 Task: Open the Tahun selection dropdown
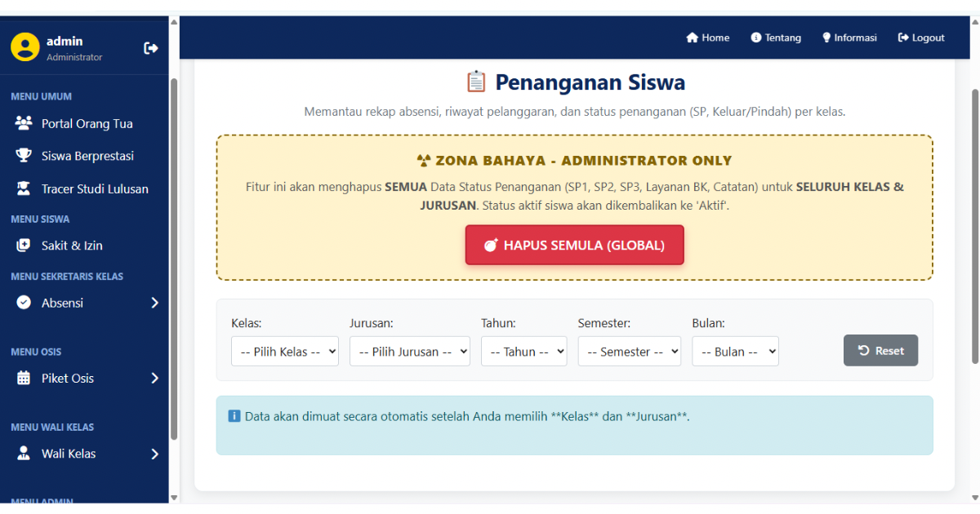(x=523, y=351)
